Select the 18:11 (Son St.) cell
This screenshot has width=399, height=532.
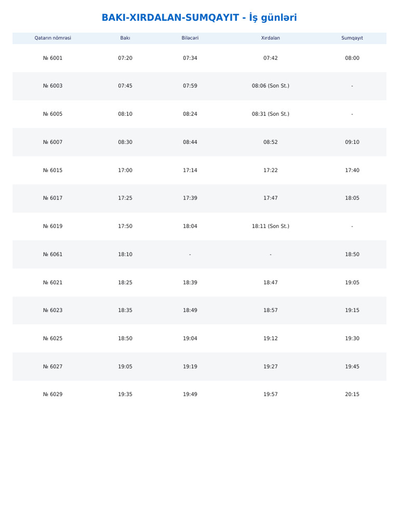click(x=270, y=227)
